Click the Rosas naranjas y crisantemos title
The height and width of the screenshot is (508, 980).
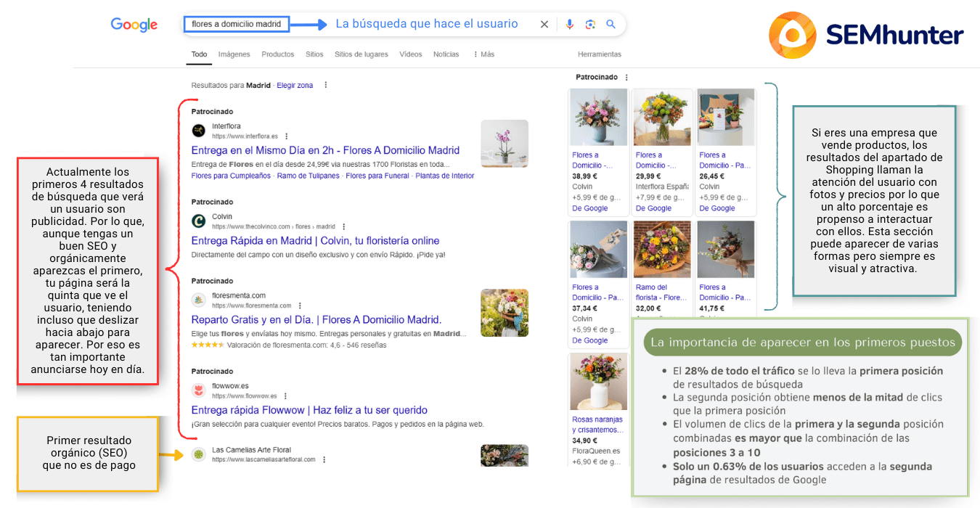tap(597, 425)
